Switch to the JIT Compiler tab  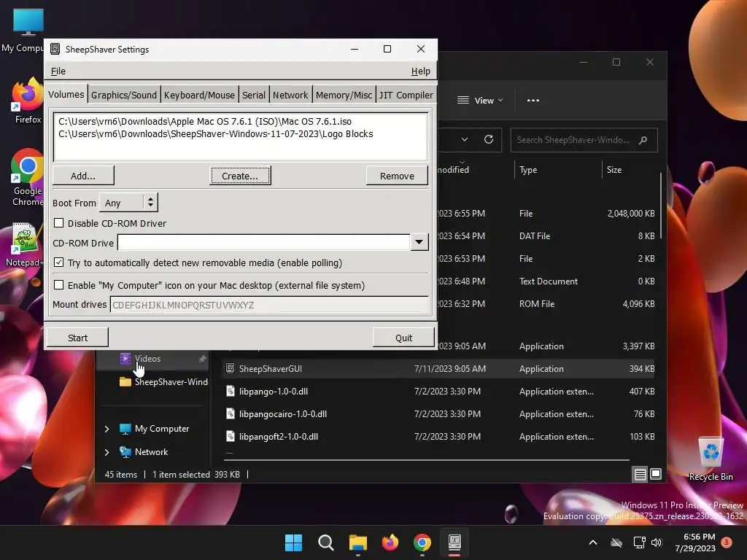(x=406, y=95)
